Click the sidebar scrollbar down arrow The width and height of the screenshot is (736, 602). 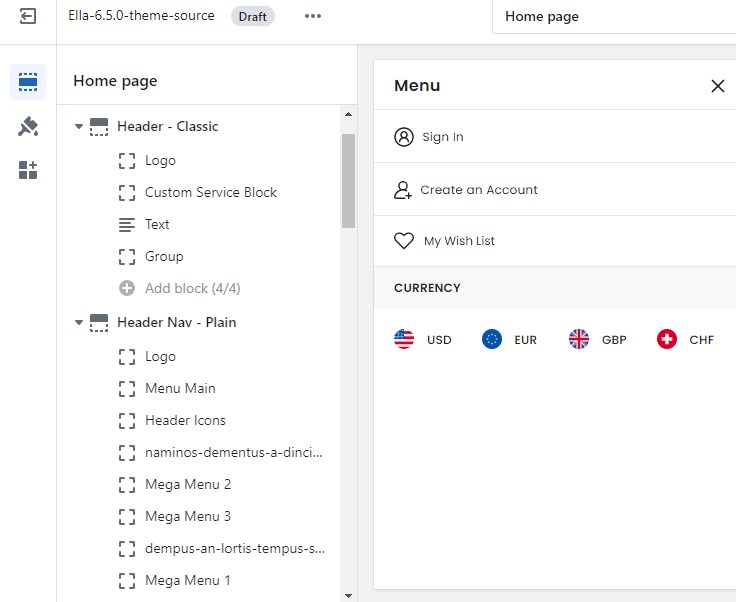click(348, 596)
